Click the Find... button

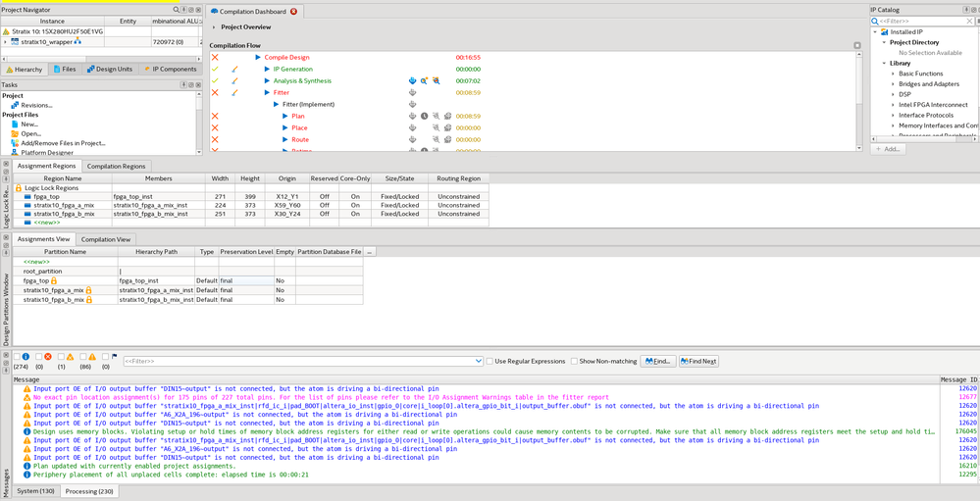click(x=658, y=361)
